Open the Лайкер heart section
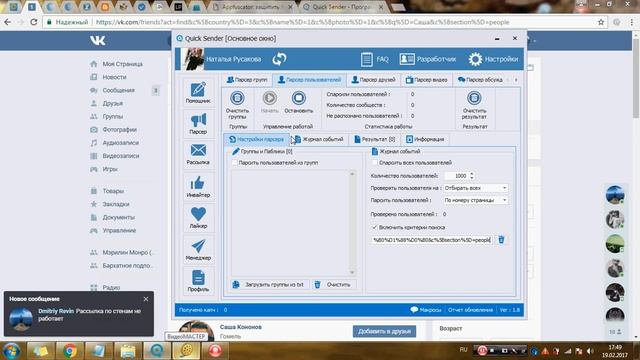640x360 pixels. (198, 217)
